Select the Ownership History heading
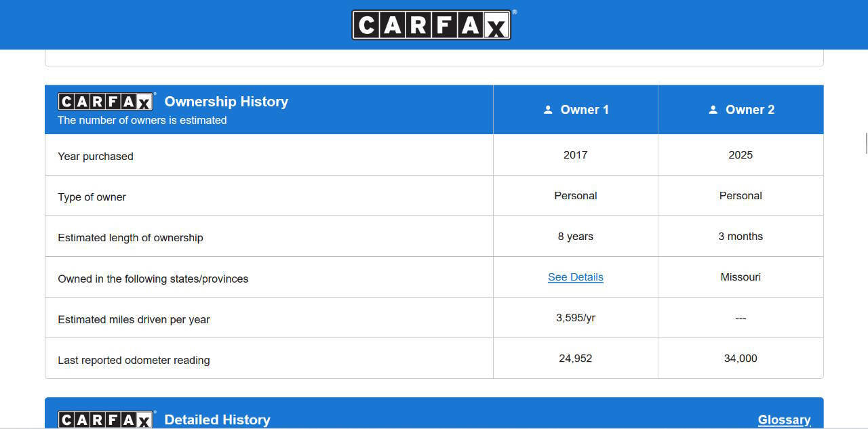868x429 pixels. pos(226,102)
